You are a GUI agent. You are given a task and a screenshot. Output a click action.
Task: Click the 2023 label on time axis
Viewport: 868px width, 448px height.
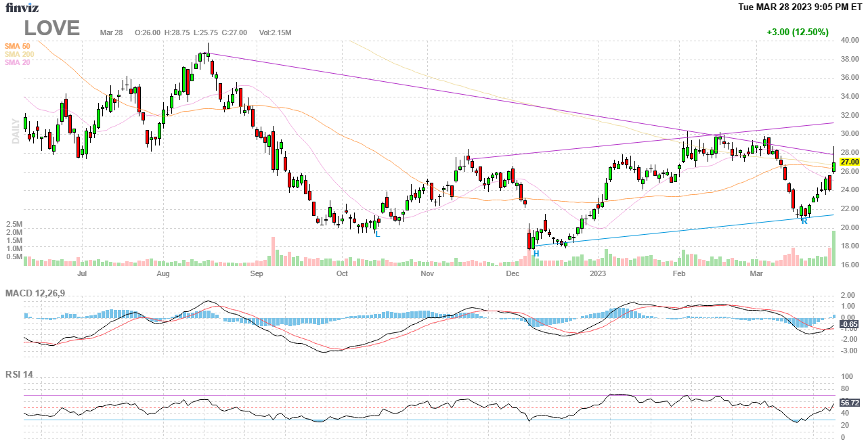click(597, 274)
